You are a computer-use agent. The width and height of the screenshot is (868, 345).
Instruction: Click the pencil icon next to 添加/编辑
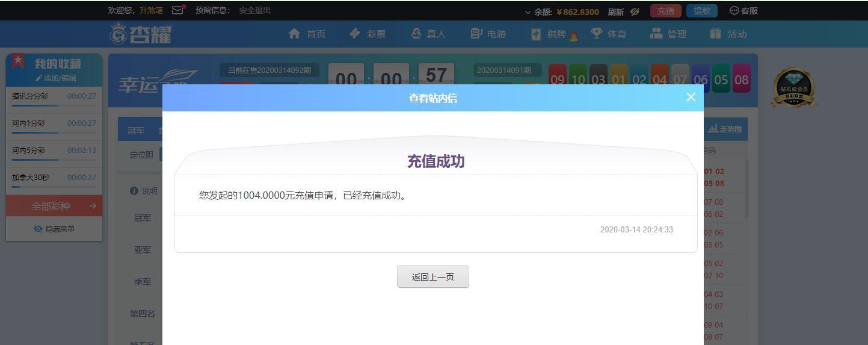38,78
